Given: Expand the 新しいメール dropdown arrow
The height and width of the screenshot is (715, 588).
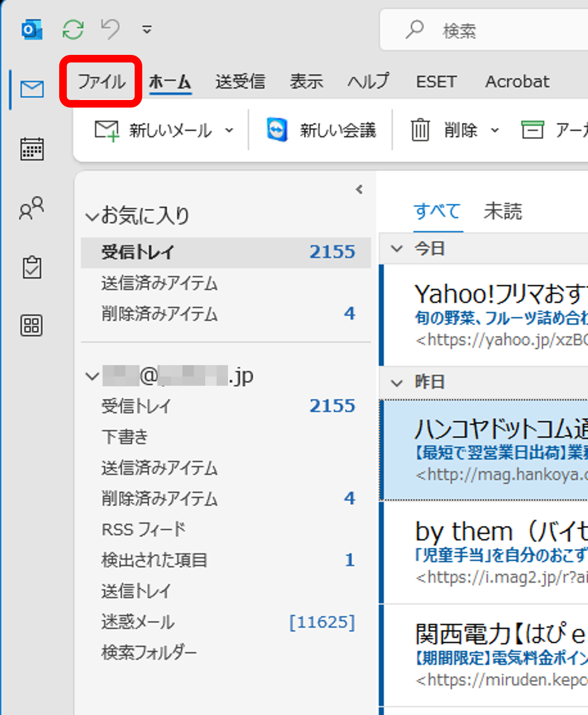Looking at the screenshot, I should [229, 130].
